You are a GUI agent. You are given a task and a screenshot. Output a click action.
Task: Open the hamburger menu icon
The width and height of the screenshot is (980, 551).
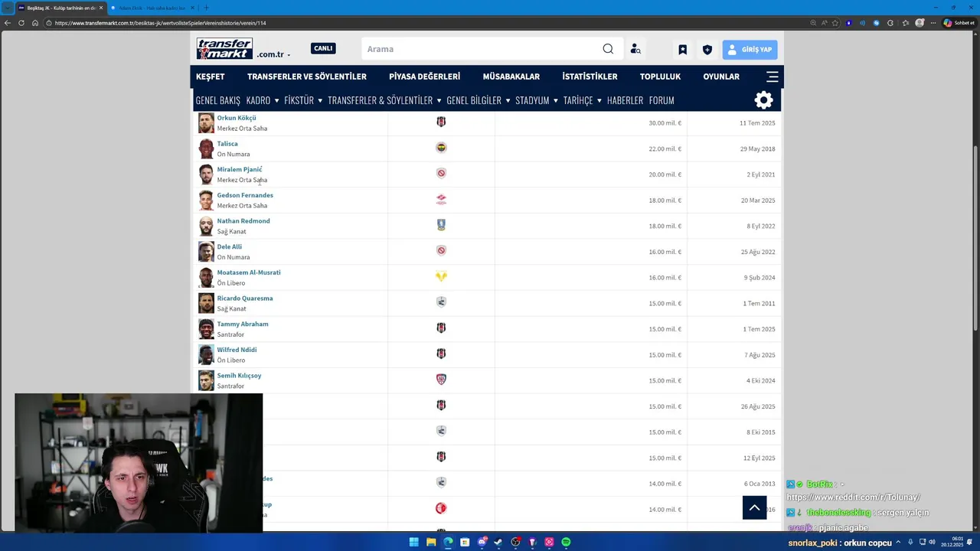click(x=773, y=77)
